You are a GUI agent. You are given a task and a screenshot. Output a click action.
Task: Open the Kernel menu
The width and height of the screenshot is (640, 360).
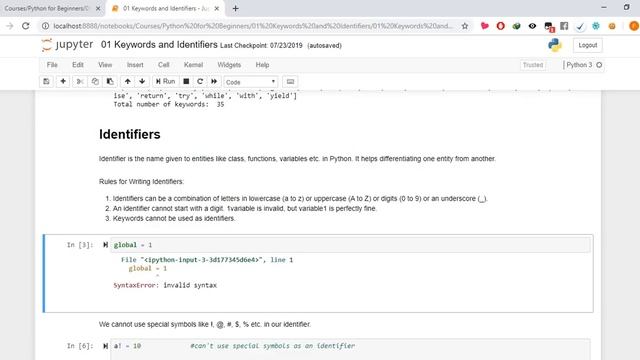pos(193,65)
